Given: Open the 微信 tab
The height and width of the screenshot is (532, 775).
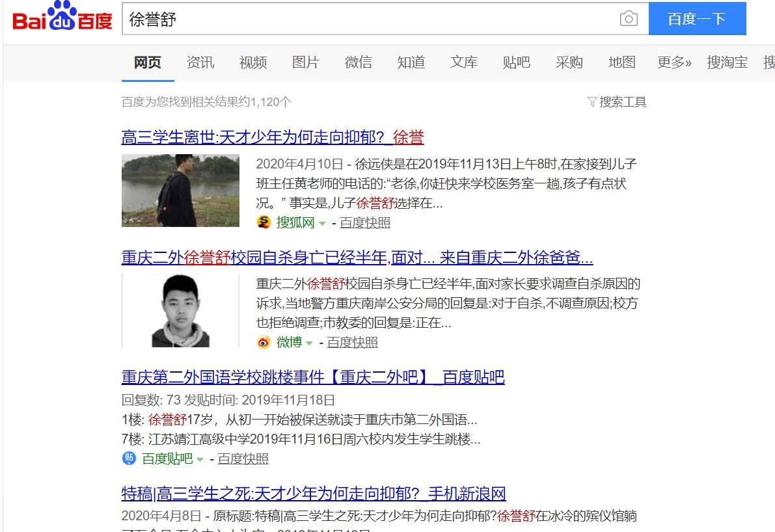Looking at the screenshot, I should point(359,62).
